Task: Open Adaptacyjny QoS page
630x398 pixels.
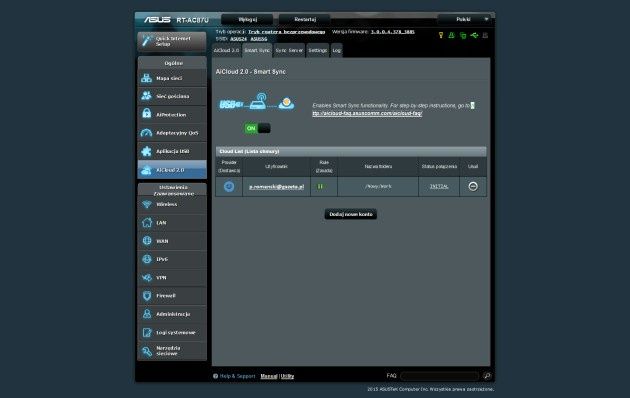Action: [x=172, y=133]
